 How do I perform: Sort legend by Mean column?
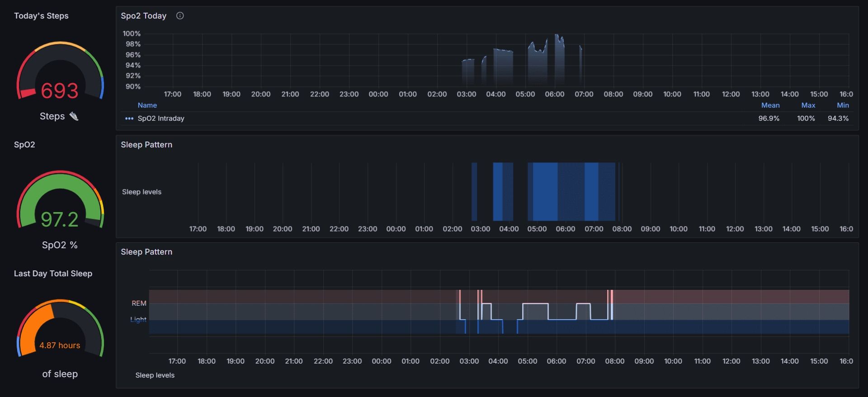pos(770,105)
